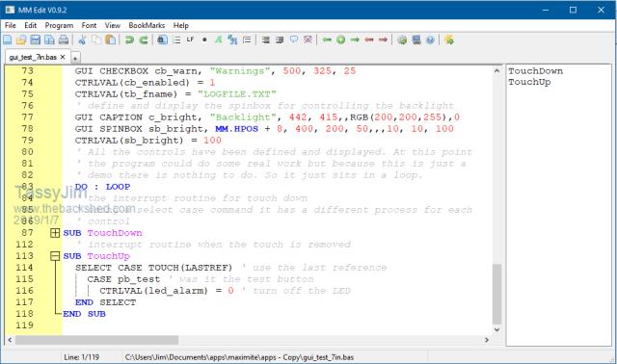Select the gui_test_7in.bas tab

[x=33, y=58]
